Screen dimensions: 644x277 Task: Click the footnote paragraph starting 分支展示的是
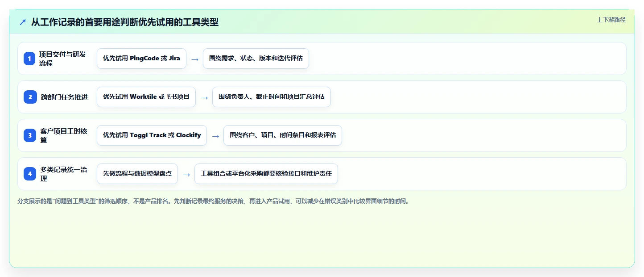213,201
